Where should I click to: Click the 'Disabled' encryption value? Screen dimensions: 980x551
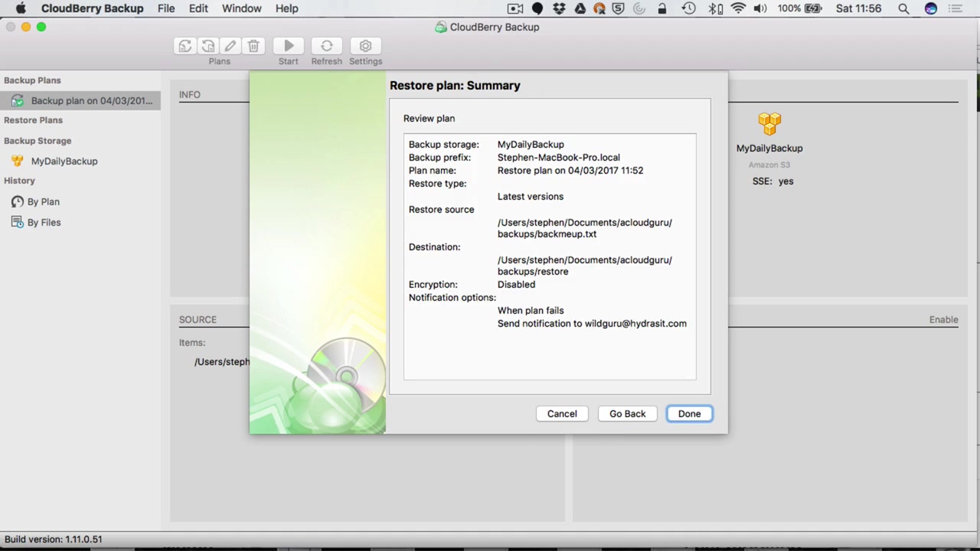[516, 284]
